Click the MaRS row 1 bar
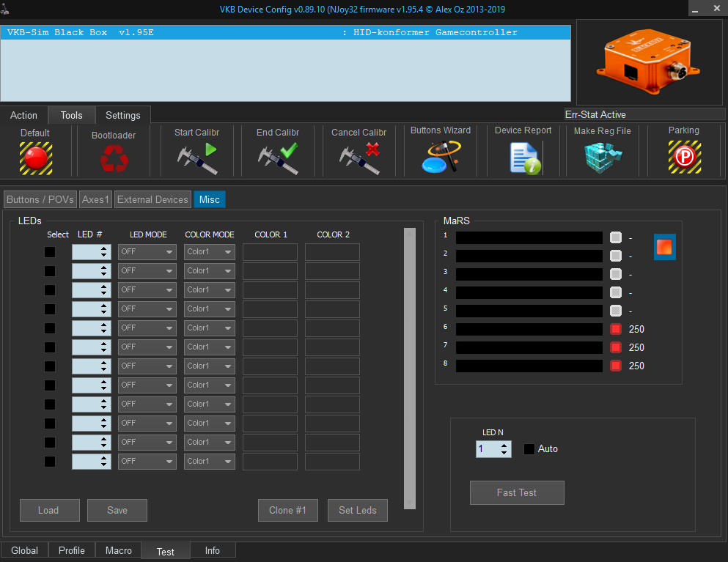Viewport: 728px width, 562px height. pos(529,237)
